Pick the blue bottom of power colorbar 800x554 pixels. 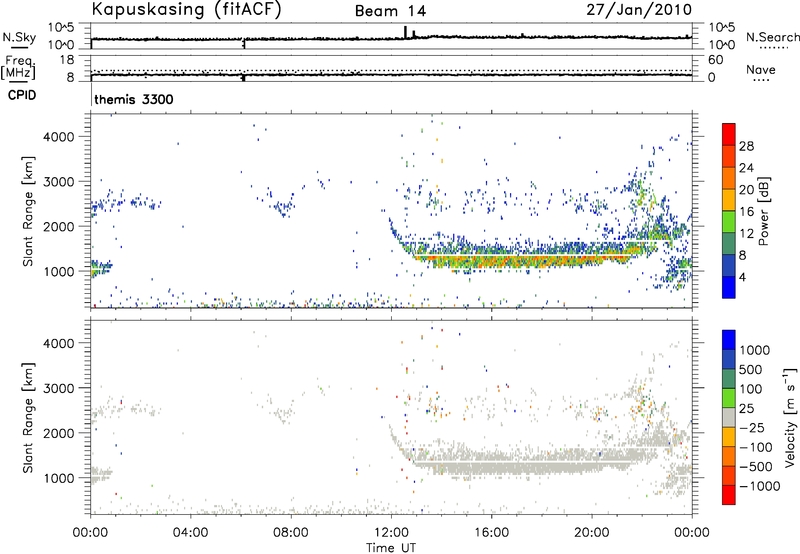(x=729, y=287)
